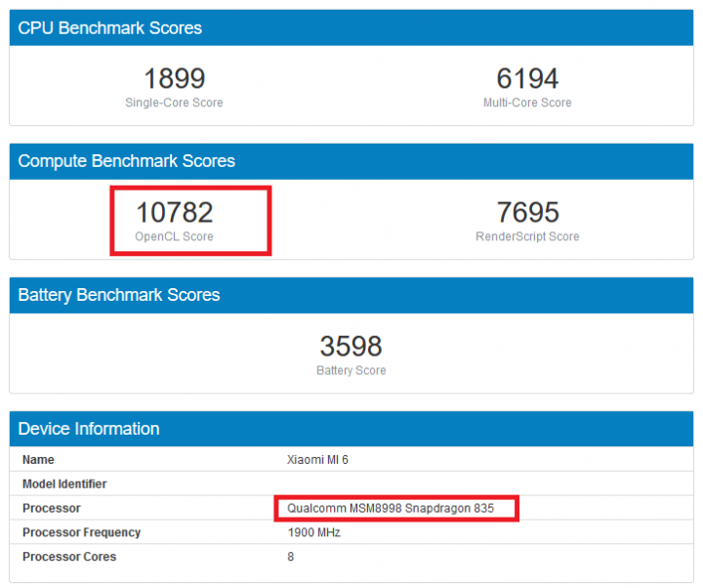This screenshot has width=703, height=588.
Task: Click the Name row label
Action: [x=38, y=460]
